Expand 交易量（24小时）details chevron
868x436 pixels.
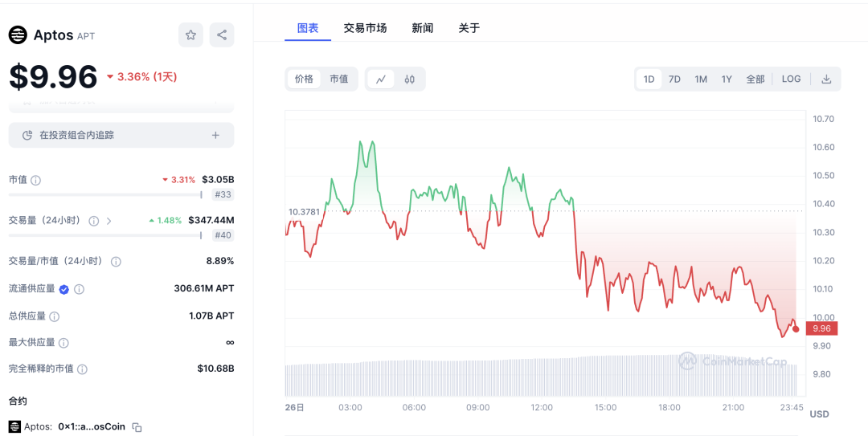click(x=108, y=221)
